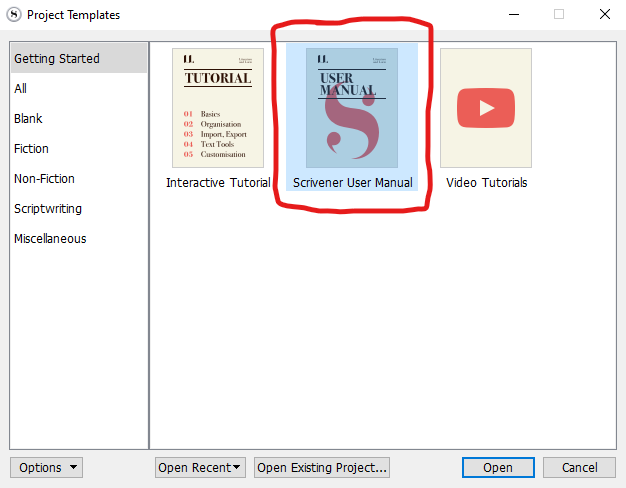Choose the Getting Started category
This screenshot has width=626, height=488.
[79, 59]
